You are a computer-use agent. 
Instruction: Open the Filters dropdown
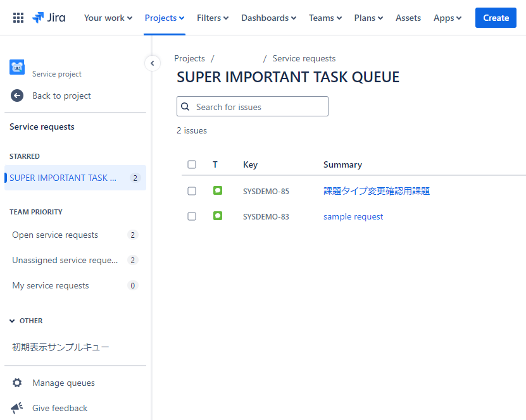[x=213, y=18]
